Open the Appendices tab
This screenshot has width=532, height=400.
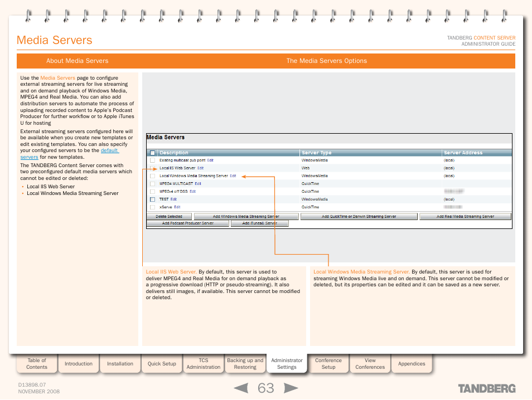[412, 363]
